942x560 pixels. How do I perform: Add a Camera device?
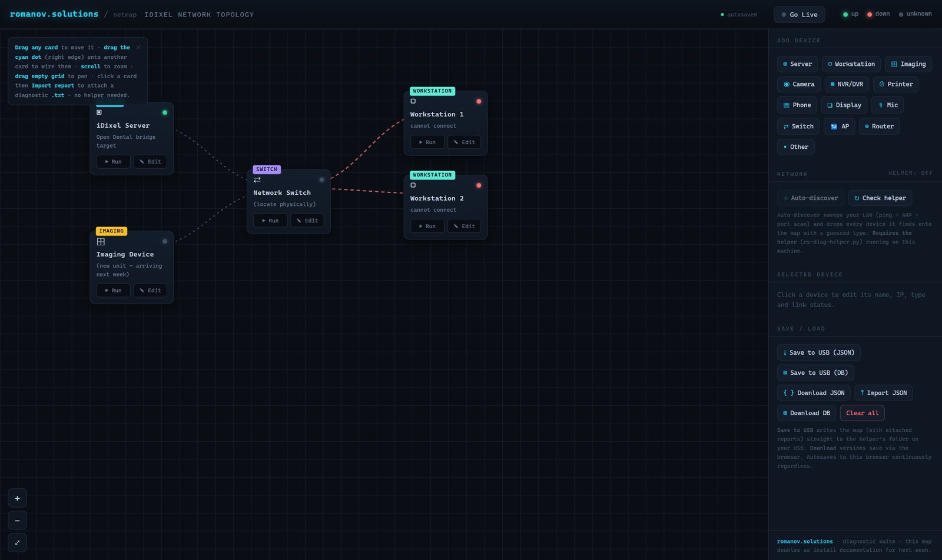pos(798,84)
